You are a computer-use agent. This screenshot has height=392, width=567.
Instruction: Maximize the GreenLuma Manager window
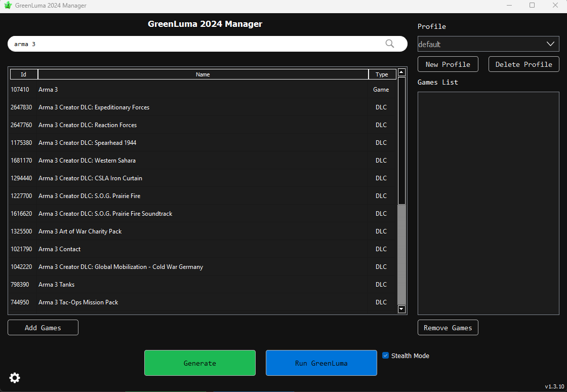click(x=532, y=6)
